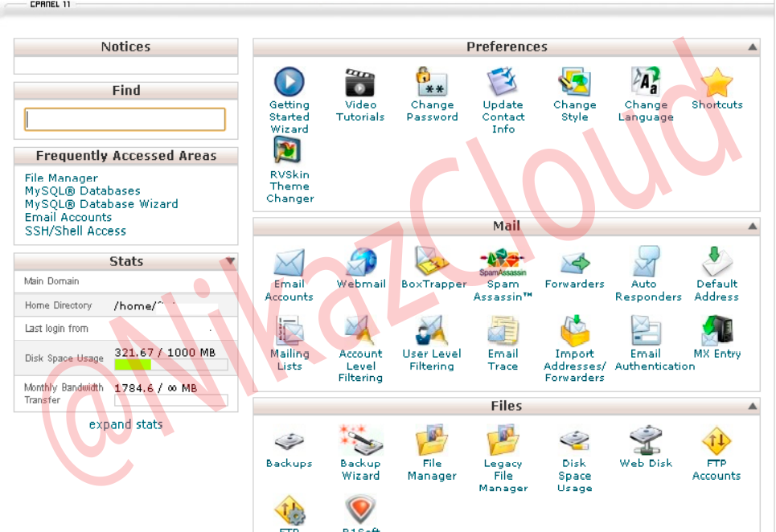Click the Home Directory stats row

pos(125,305)
